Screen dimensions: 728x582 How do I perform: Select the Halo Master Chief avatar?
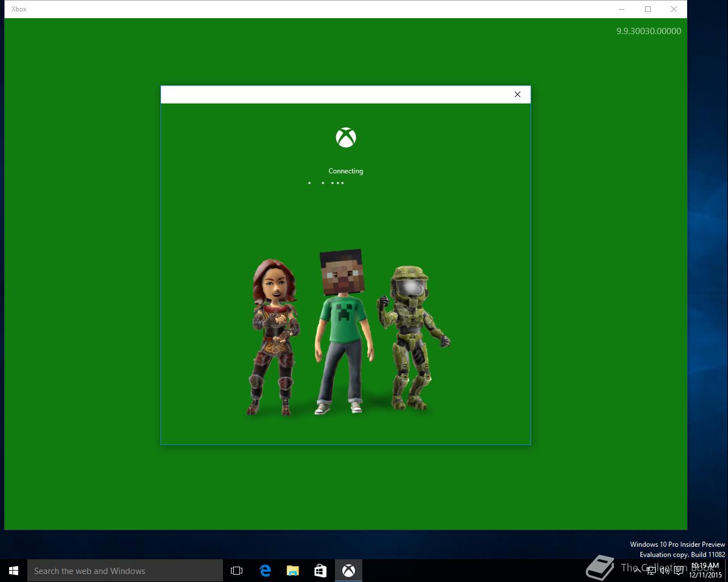[x=412, y=337]
